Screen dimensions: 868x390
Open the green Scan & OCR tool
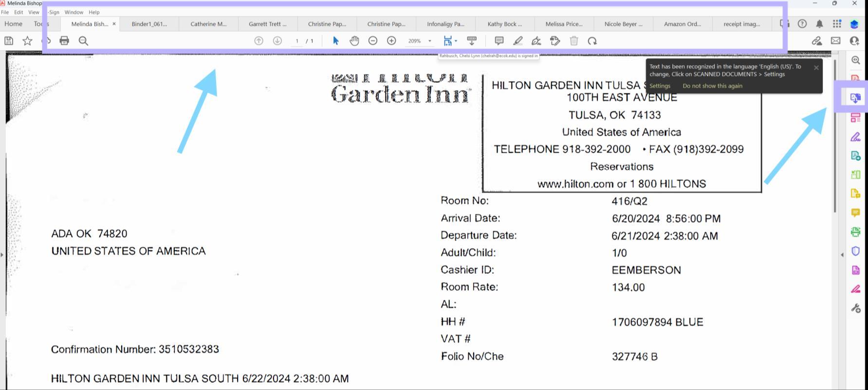(855, 231)
